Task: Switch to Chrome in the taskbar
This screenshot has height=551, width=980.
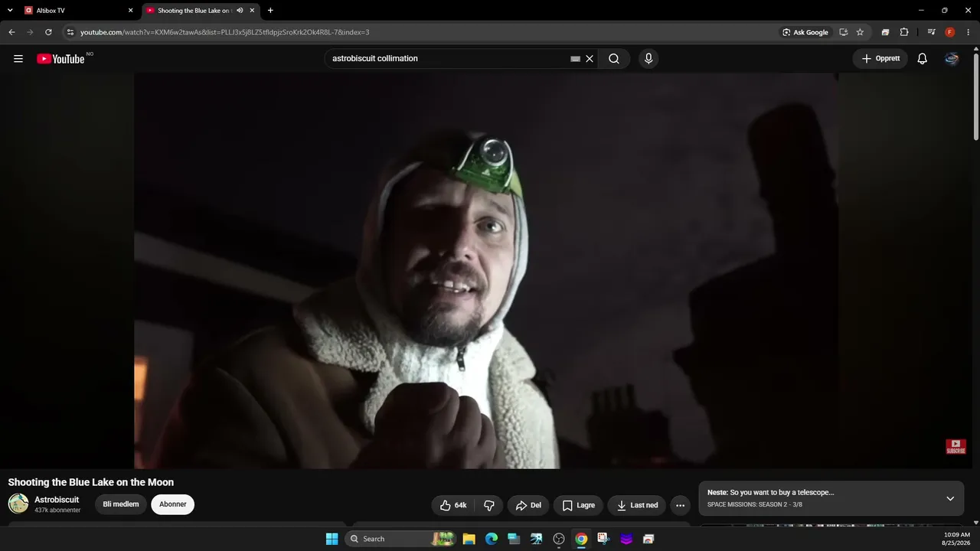Action: pos(581,539)
